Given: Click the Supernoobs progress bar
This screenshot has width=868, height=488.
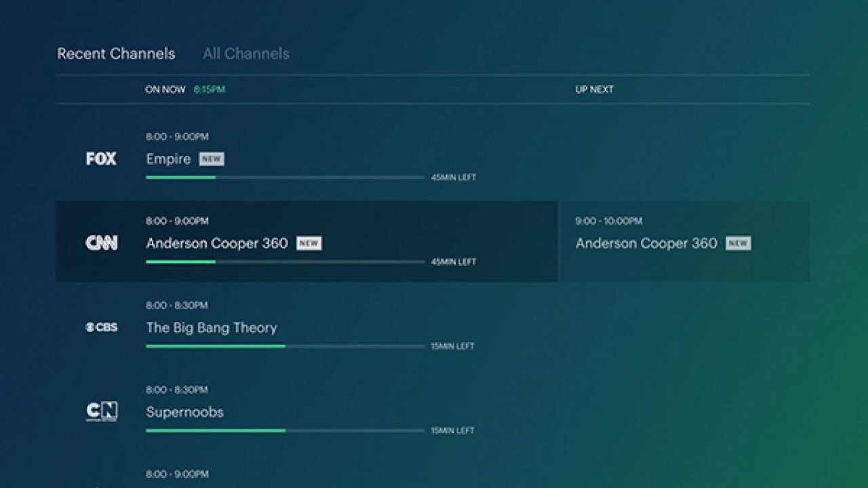Looking at the screenshot, I should (x=285, y=430).
